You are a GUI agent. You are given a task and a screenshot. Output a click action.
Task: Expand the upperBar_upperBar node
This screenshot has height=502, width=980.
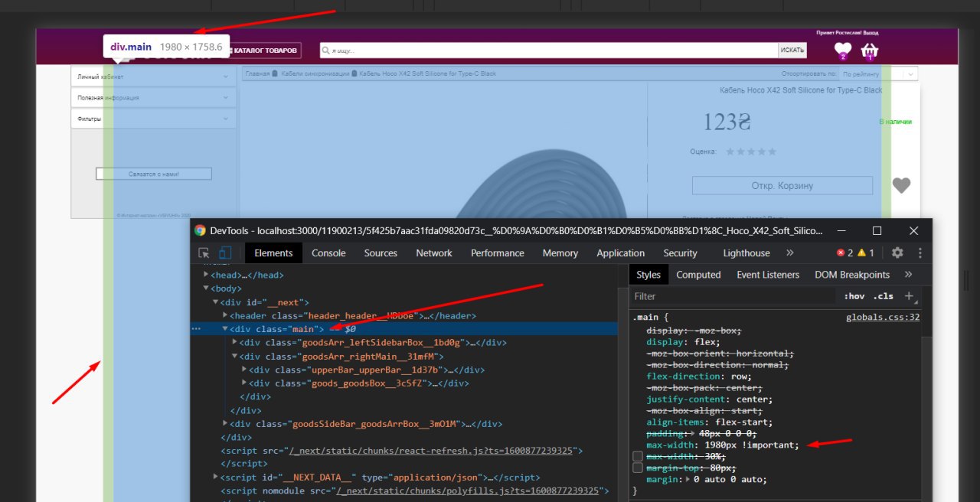click(x=244, y=370)
